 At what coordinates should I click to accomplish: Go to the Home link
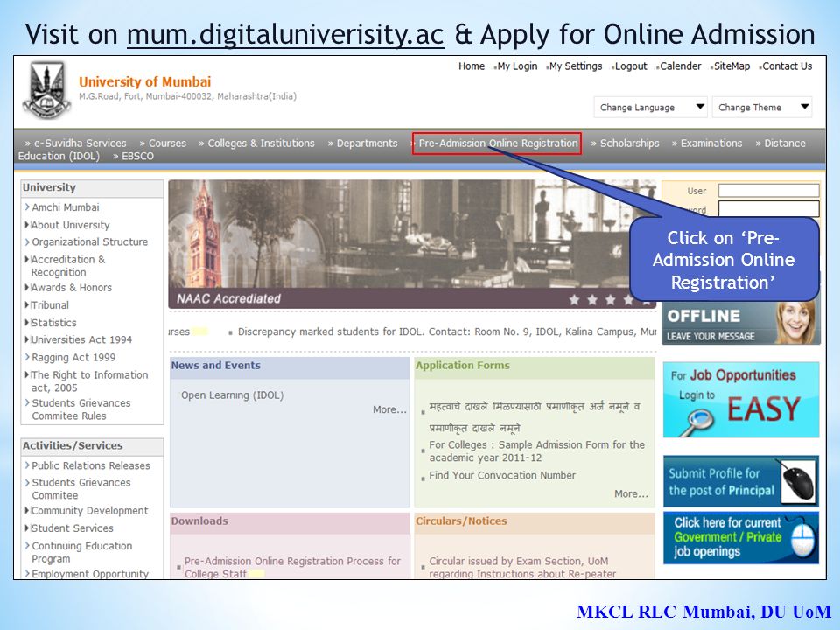pyautogui.click(x=472, y=66)
